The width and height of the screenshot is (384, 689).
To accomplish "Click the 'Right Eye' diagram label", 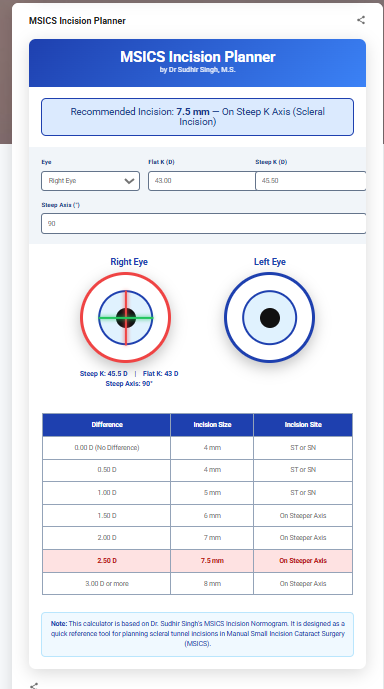I will pos(129,262).
